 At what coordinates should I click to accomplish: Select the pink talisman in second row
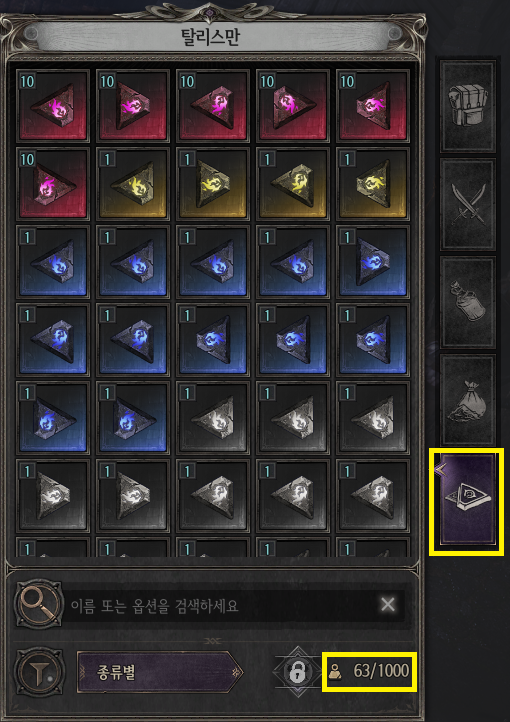pyautogui.click(x=52, y=183)
